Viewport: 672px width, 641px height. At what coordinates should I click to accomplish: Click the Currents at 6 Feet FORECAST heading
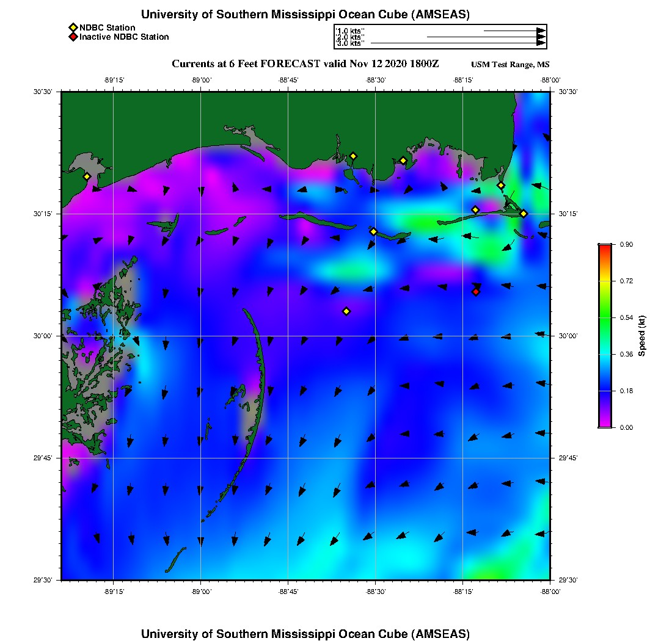[305, 64]
